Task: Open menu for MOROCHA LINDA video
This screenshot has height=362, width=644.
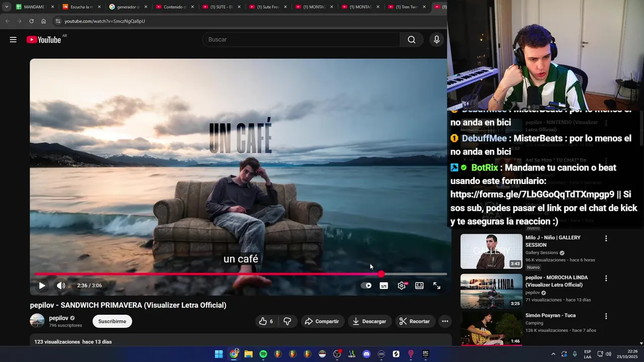Action: (606, 278)
